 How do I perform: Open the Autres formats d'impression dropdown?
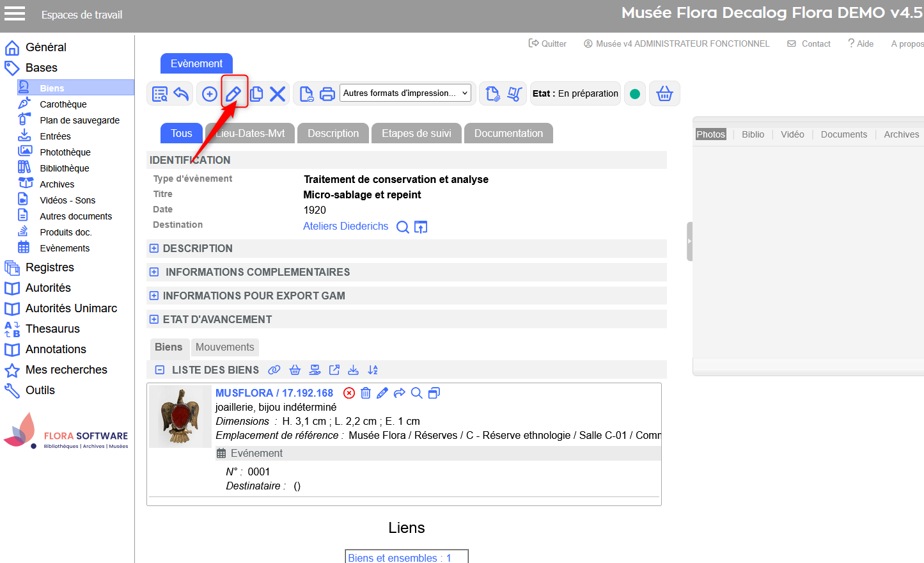405,93
